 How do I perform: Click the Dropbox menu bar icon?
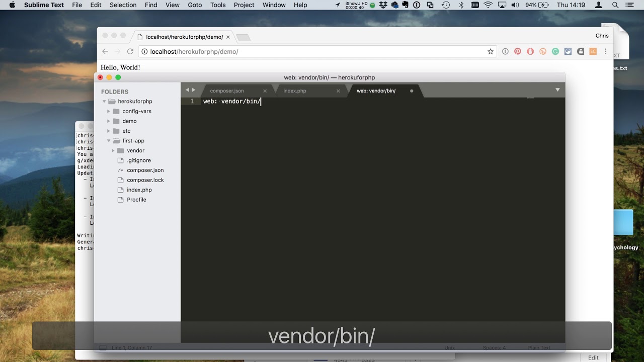pos(384,5)
